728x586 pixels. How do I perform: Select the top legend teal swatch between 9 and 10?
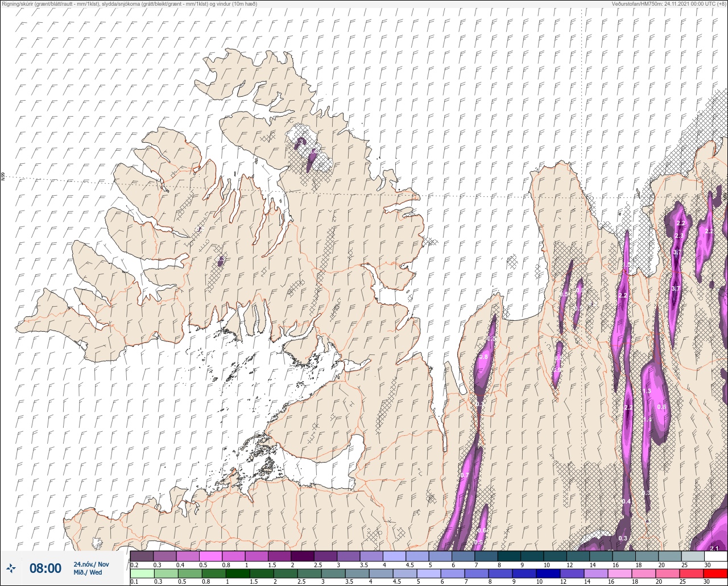pos(532,556)
